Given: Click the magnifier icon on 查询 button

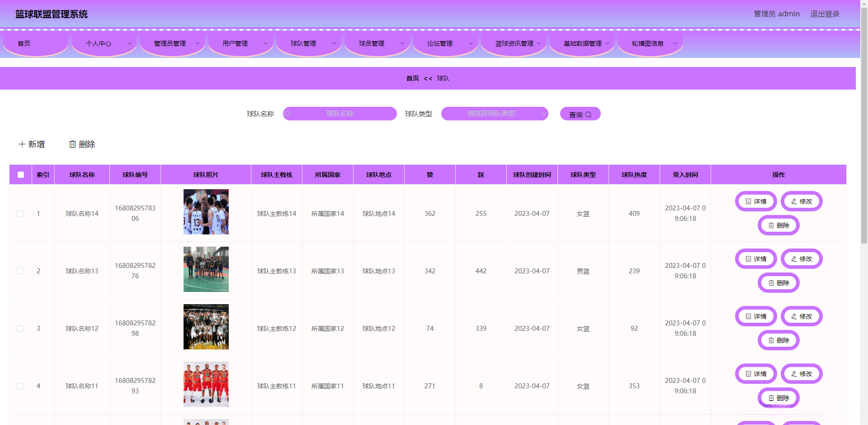Looking at the screenshot, I should click(x=588, y=115).
